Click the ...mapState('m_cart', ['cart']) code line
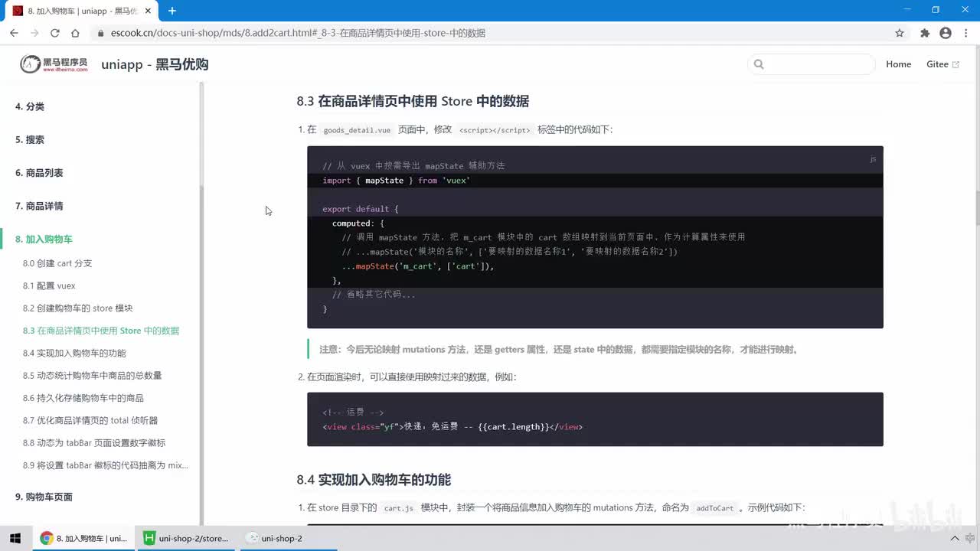 [418, 266]
